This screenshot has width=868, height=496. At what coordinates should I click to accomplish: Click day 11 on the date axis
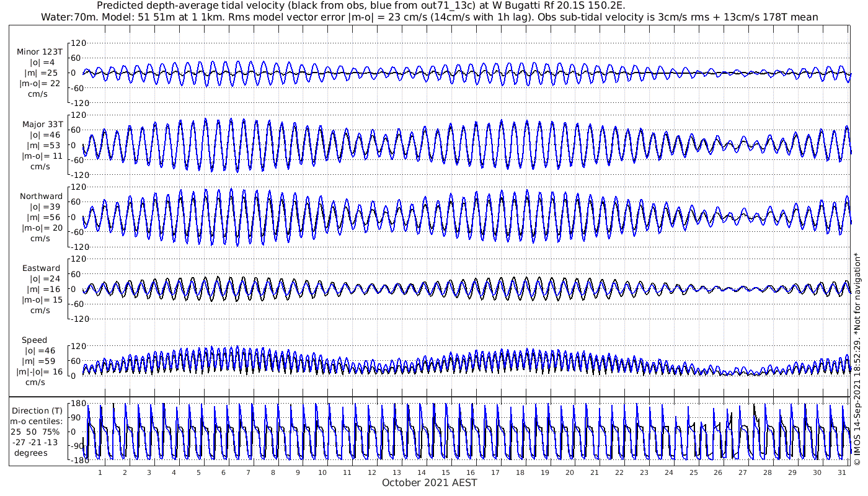pos(347,472)
